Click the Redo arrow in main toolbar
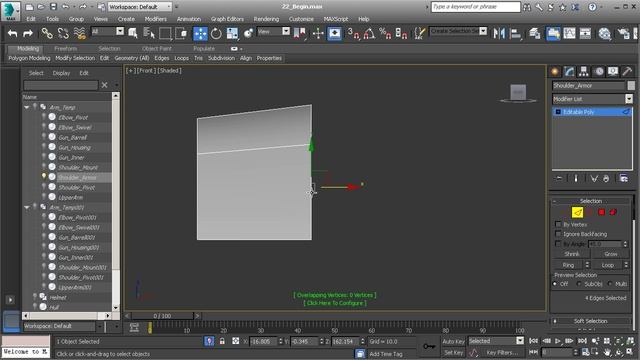 (x=28, y=33)
